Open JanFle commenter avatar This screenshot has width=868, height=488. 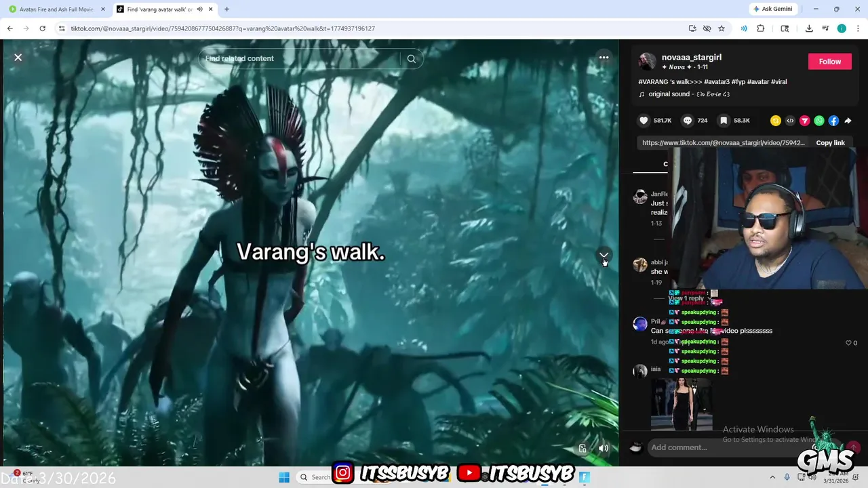tap(639, 197)
